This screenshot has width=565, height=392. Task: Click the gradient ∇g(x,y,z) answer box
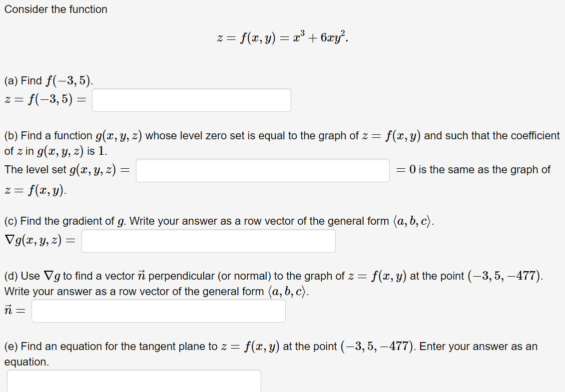[208, 241]
